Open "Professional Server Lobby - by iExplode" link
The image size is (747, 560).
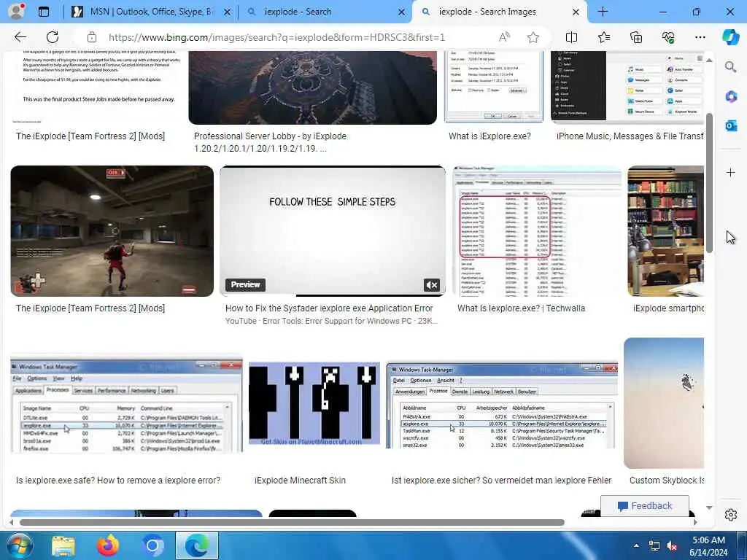tap(270, 142)
